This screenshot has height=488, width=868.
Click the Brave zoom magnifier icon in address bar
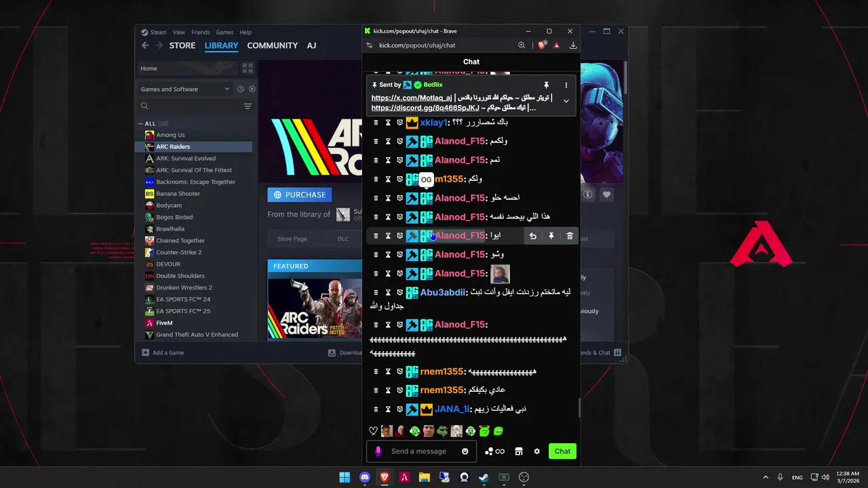521,45
